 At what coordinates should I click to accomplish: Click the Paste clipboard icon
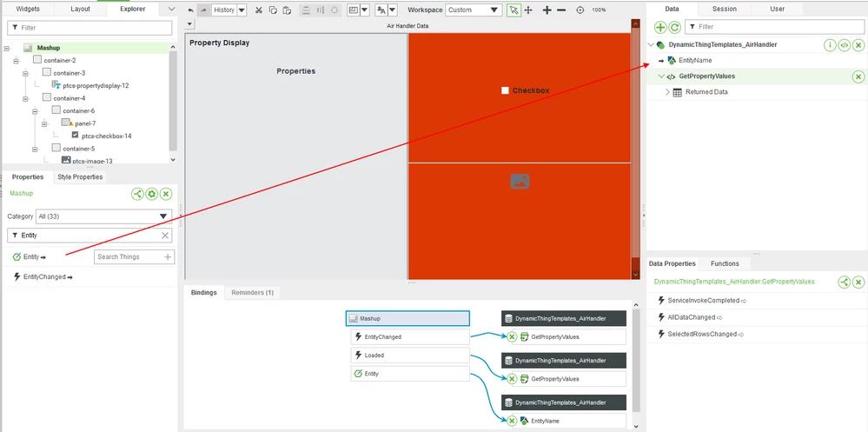click(x=287, y=10)
